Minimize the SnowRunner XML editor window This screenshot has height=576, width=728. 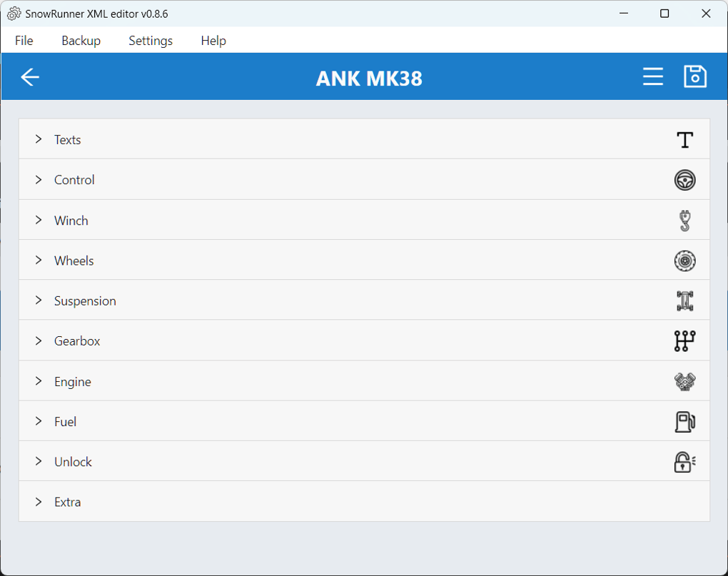[624, 14]
